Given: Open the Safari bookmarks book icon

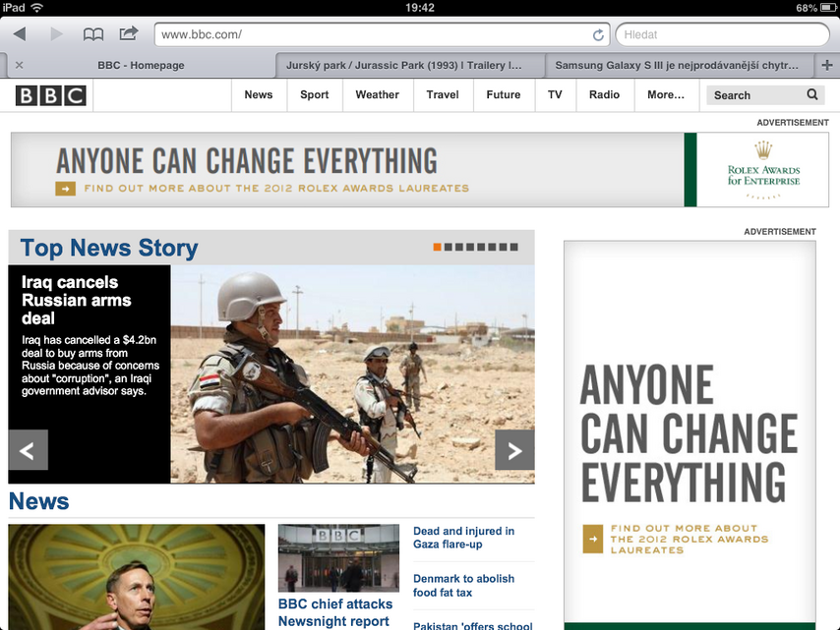Looking at the screenshot, I should click(92, 34).
